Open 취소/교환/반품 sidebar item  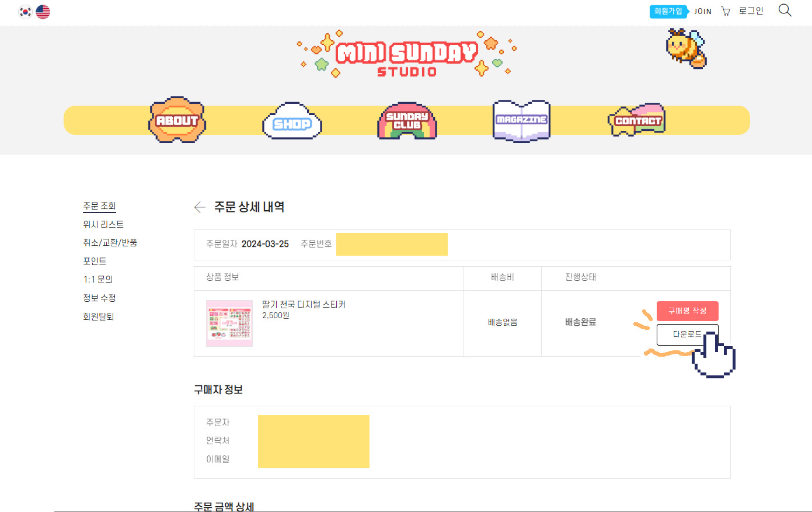(110, 242)
